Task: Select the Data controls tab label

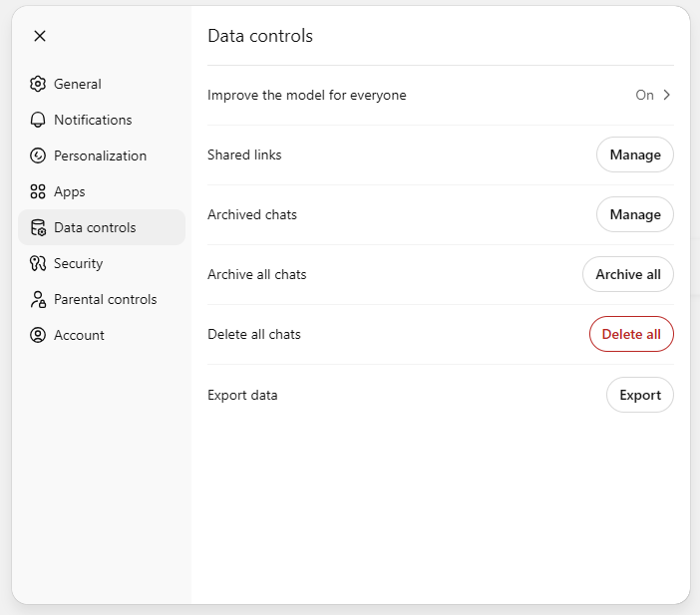Action: (x=95, y=227)
